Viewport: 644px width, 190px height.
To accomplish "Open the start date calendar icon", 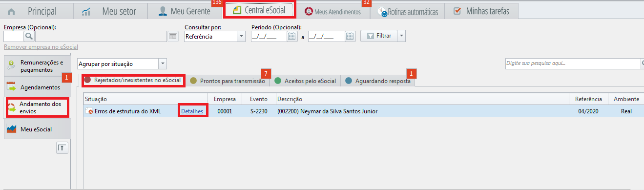I will pyautogui.click(x=291, y=36).
